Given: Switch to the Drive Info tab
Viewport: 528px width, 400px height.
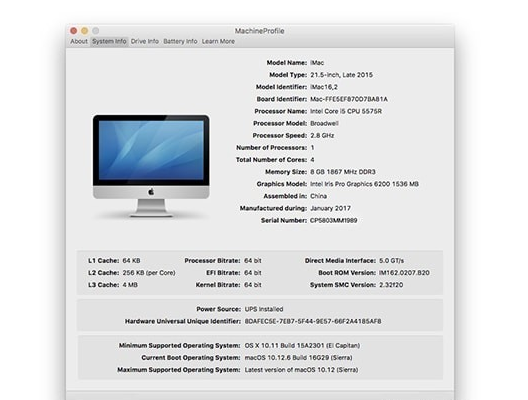Looking at the screenshot, I should [144, 41].
